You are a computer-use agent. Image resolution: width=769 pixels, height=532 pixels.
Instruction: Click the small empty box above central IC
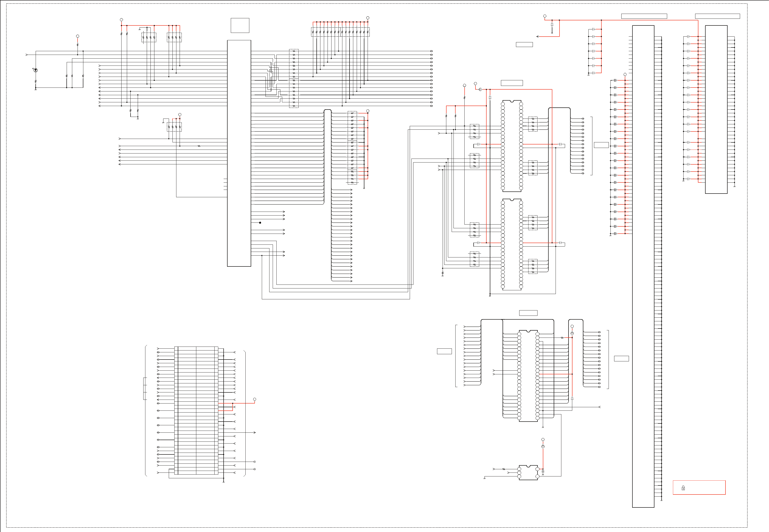(240, 25)
